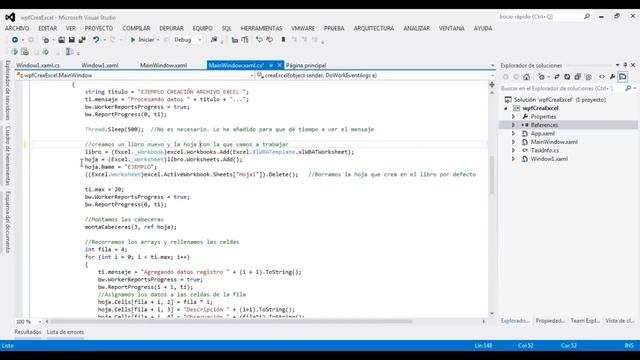Image resolution: width=640 pixels, height=360 pixels.
Task: Click the Solution Explorer Home icon
Action: point(527,77)
